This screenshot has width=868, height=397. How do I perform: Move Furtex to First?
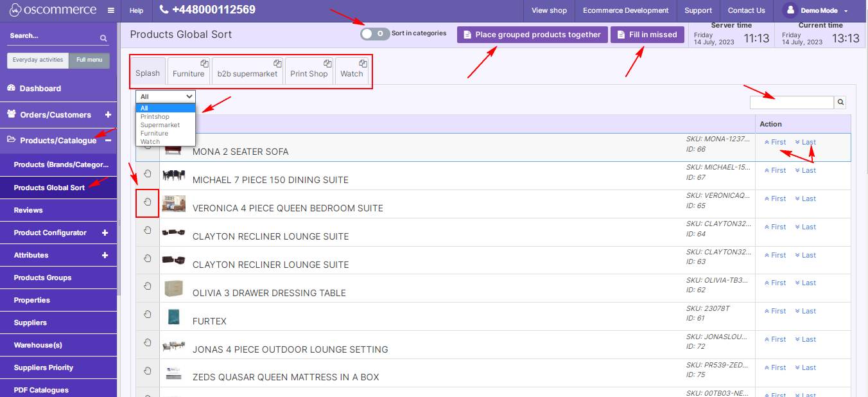click(775, 311)
